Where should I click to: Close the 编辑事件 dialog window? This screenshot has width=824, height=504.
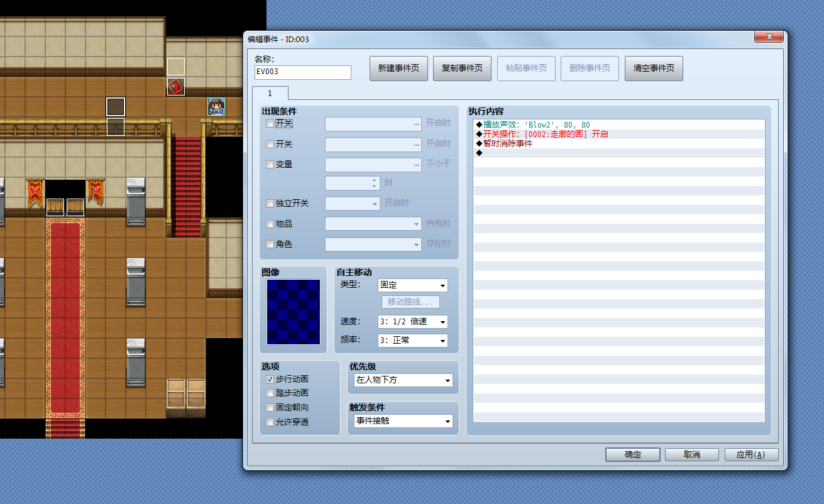point(768,37)
